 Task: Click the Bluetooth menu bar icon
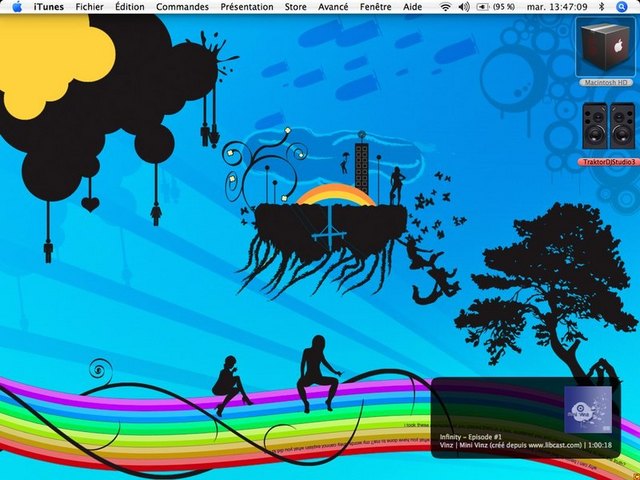coord(601,7)
